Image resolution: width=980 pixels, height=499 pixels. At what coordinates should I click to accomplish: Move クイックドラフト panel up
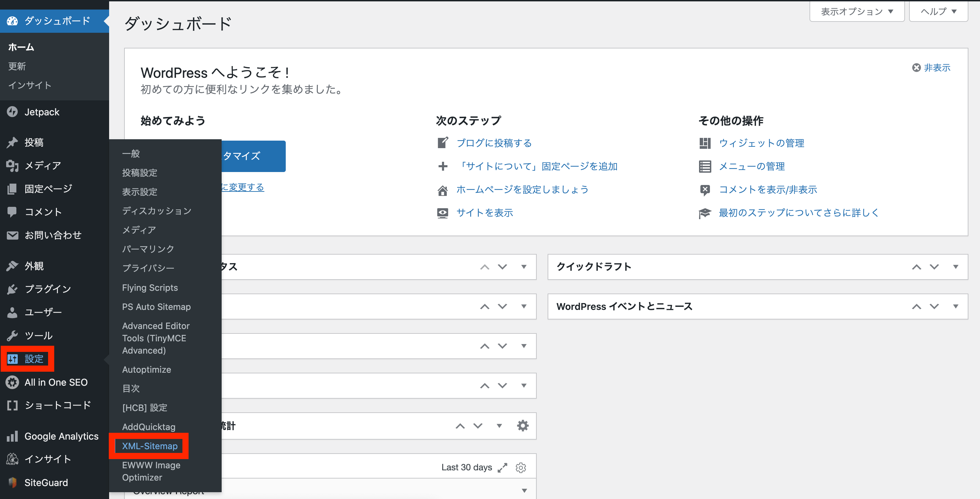(916, 267)
